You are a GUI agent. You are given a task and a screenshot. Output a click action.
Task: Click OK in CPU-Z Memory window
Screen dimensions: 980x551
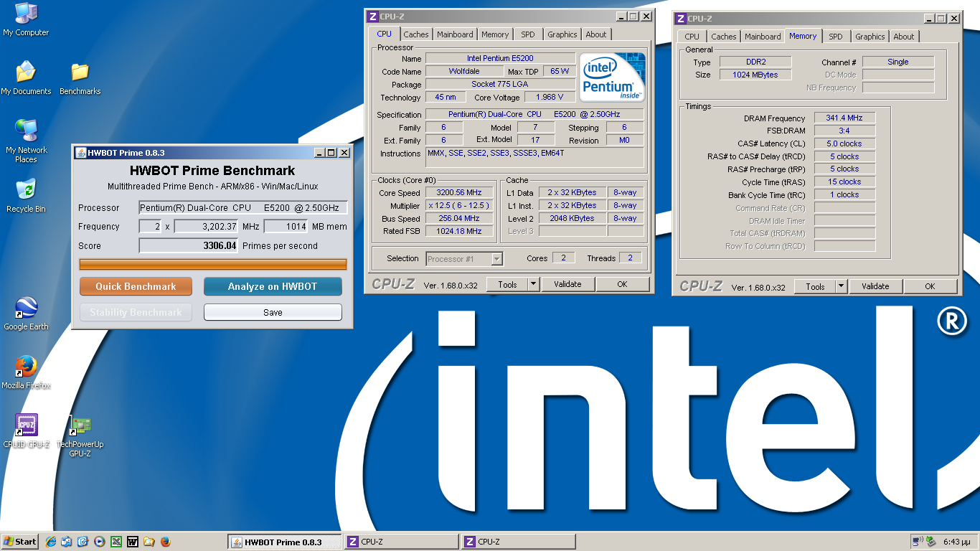click(930, 286)
